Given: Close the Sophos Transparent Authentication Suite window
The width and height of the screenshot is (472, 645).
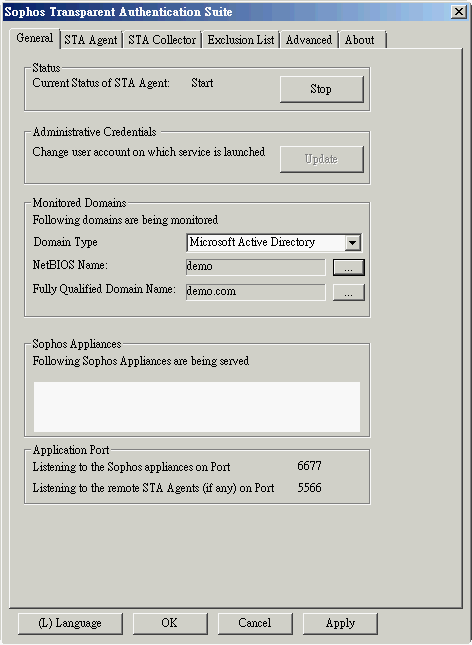Looking at the screenshot, I should 458,12.
